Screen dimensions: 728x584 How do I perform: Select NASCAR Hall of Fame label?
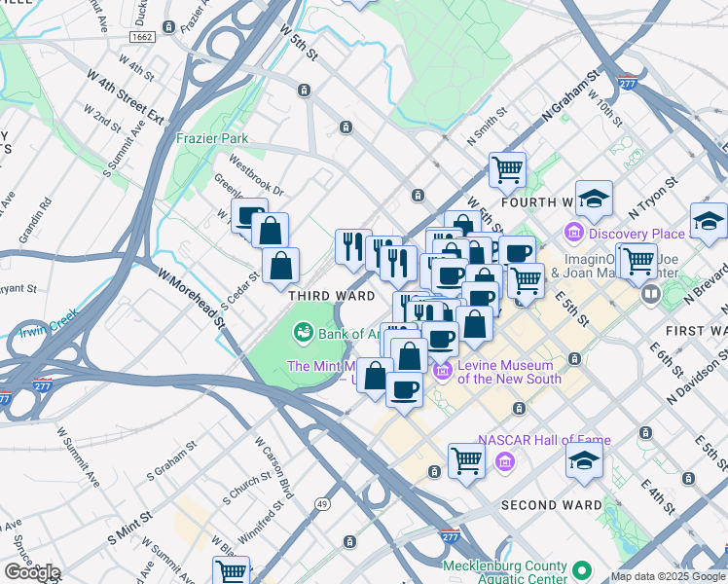coord(545,440)
